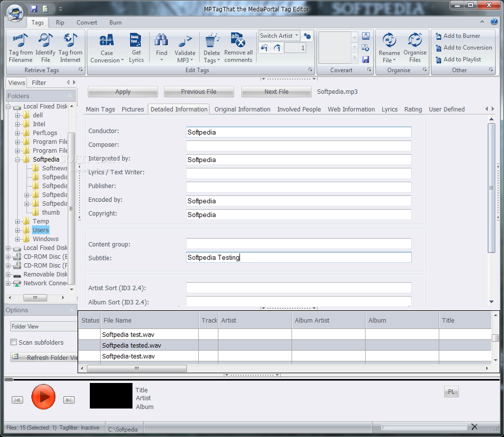Open the Lyrics tab
The image size is (504, 437).
click(390, 109)
